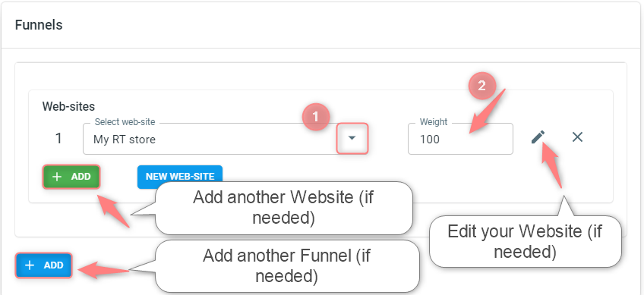
Task: Remove the website row with the X icon
Action: (x=577, y=137)
